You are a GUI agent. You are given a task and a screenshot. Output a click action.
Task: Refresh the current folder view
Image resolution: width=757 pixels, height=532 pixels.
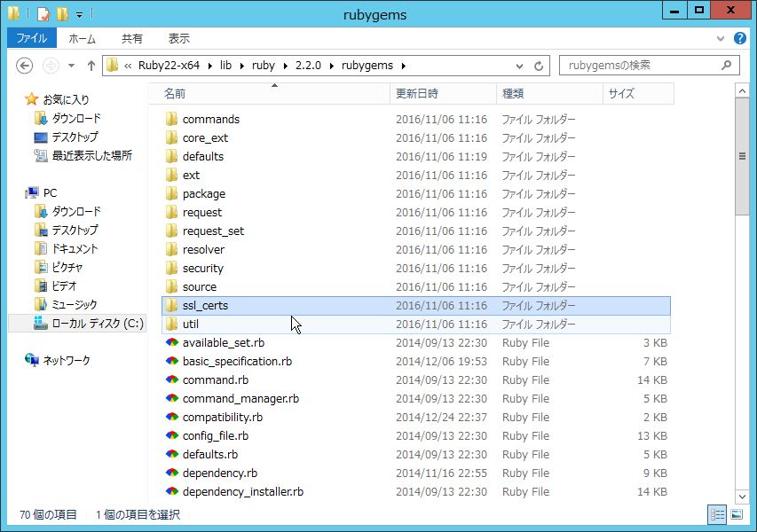539,66
